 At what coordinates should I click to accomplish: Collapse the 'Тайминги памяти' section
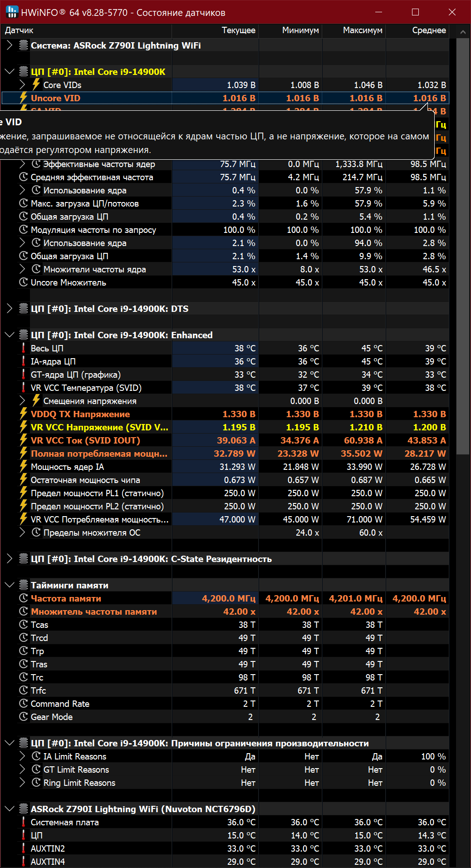point(10,585)
